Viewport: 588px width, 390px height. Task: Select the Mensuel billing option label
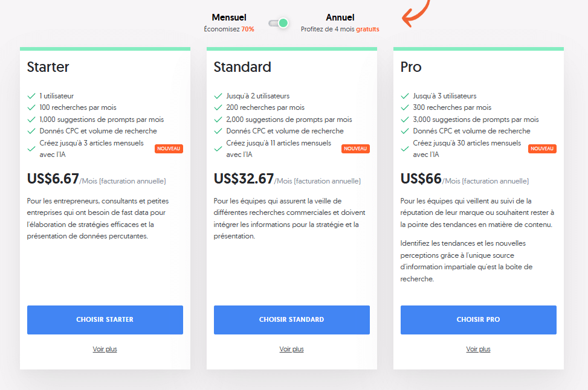click(x=229, y=18)
